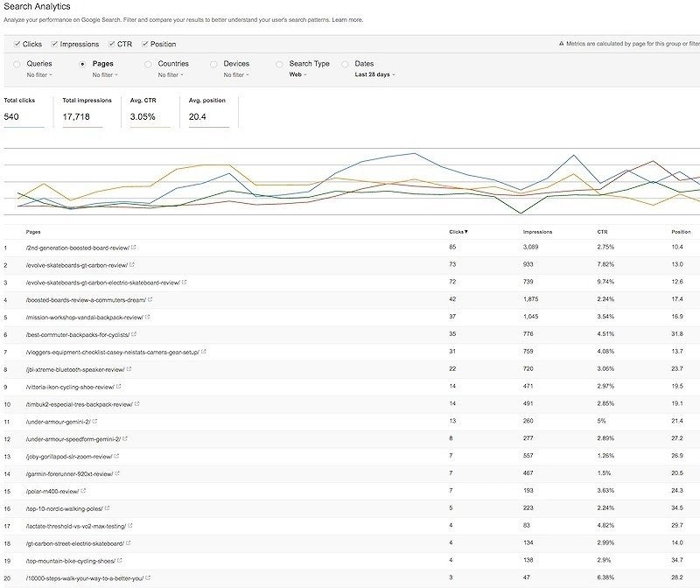Viewport: 700px width, 588px height.
Task: Open the Countries No filter dropdown
Action: 171,75
